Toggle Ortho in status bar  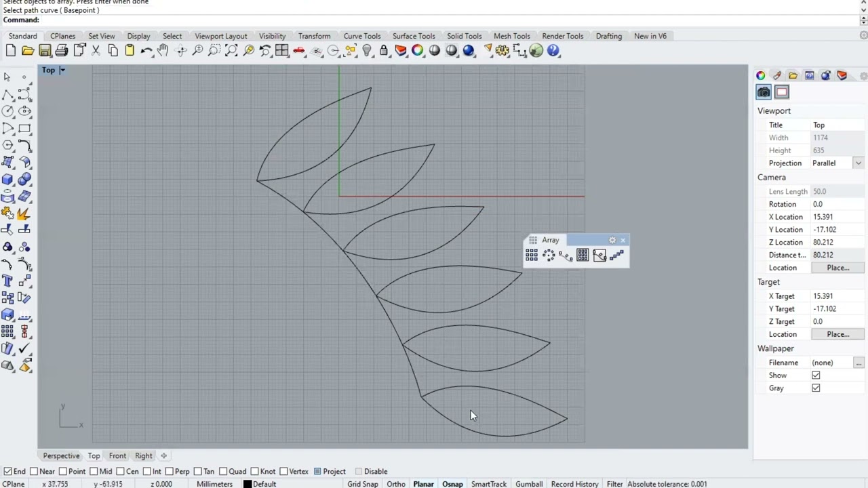tap(396, 484)
